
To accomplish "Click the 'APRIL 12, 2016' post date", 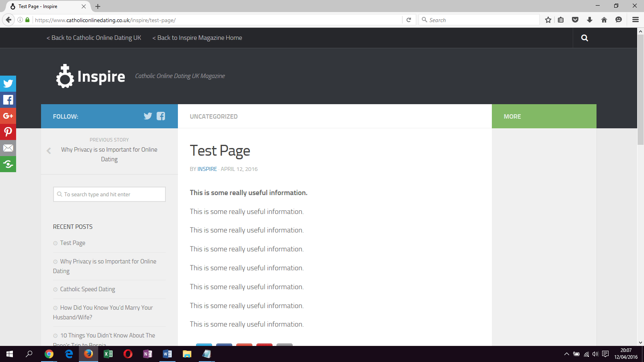I will 239,169.
